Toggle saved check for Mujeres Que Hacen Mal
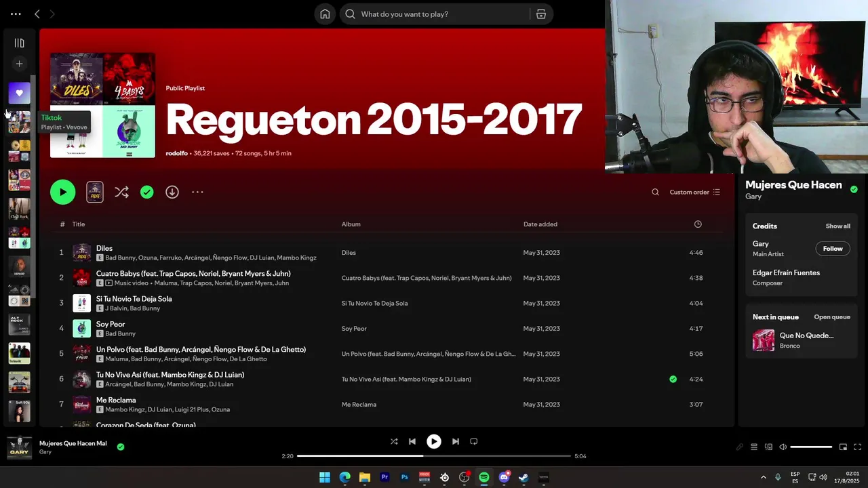868x488 pixels. tap(121, 447)
